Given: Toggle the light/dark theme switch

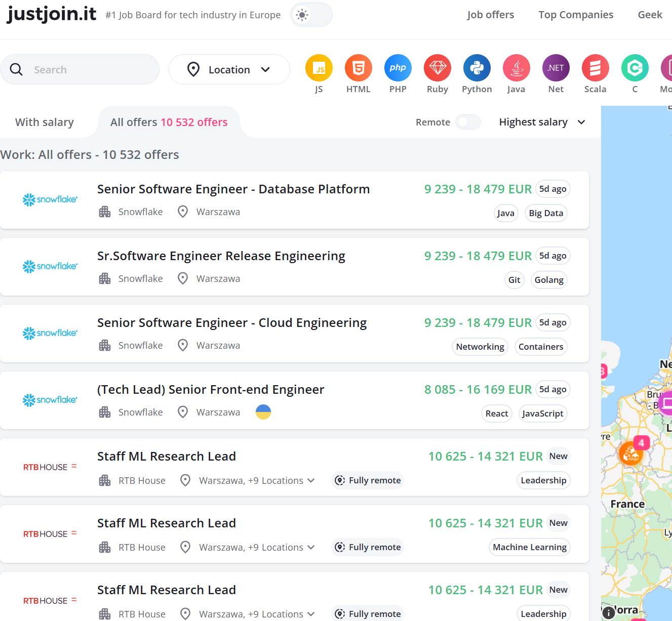Looking at the screenshot, I should (x=311, y=15).
